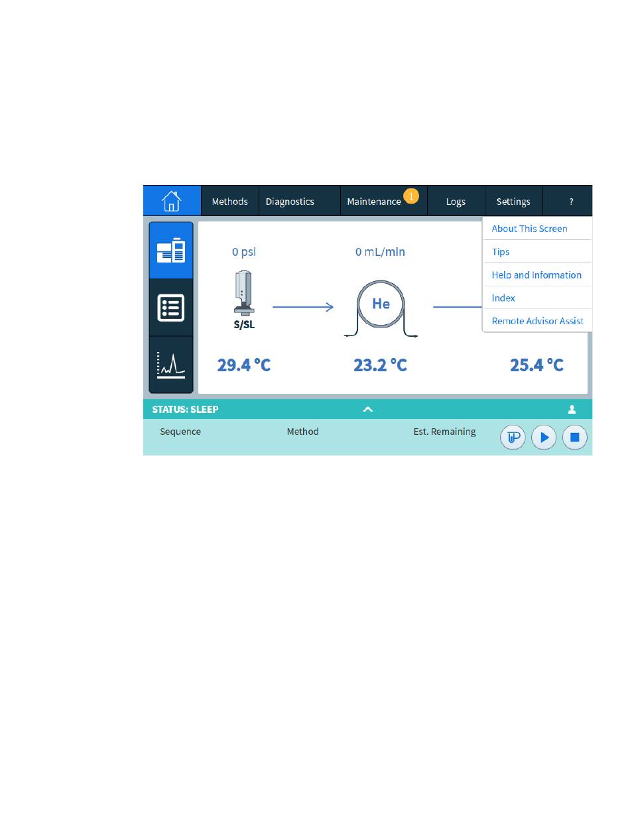Click the 29.4 °C inlet temperature

click(244, 365)
